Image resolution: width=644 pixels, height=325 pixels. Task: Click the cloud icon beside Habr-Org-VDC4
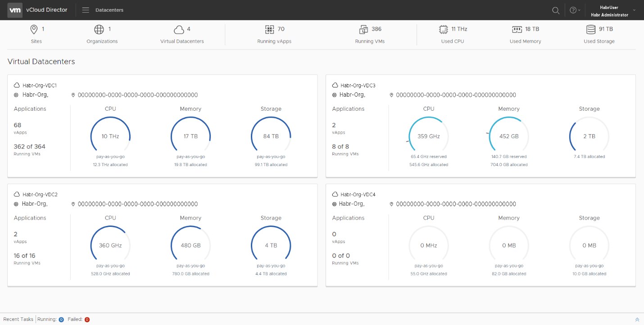pyautogui.click(x=335, y=194)
